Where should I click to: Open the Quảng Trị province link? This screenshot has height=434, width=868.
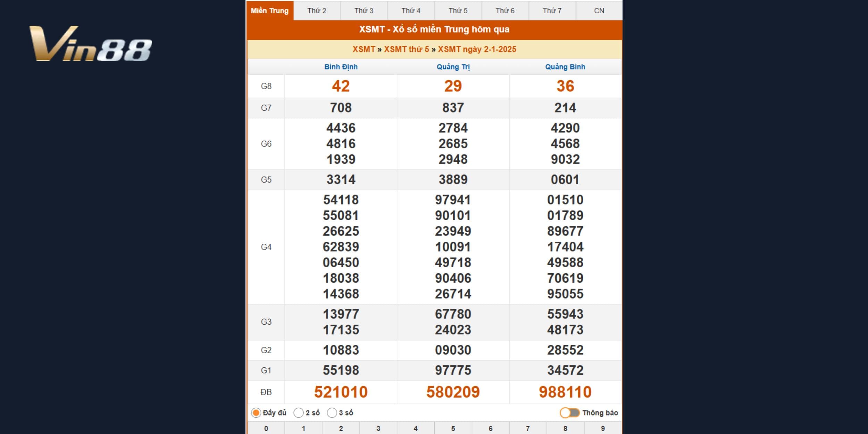click(453, 67)
